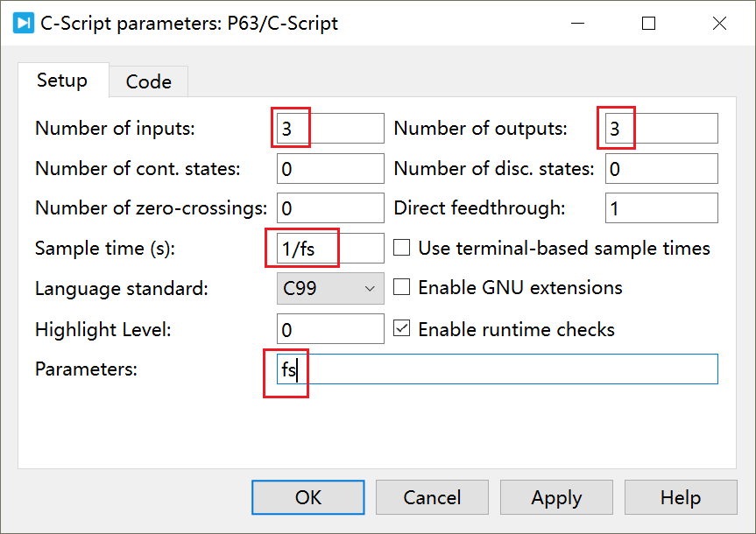The image size is (756, 534).
Task: Open Help for C-Script parameters
Action: tap(681, 496)
